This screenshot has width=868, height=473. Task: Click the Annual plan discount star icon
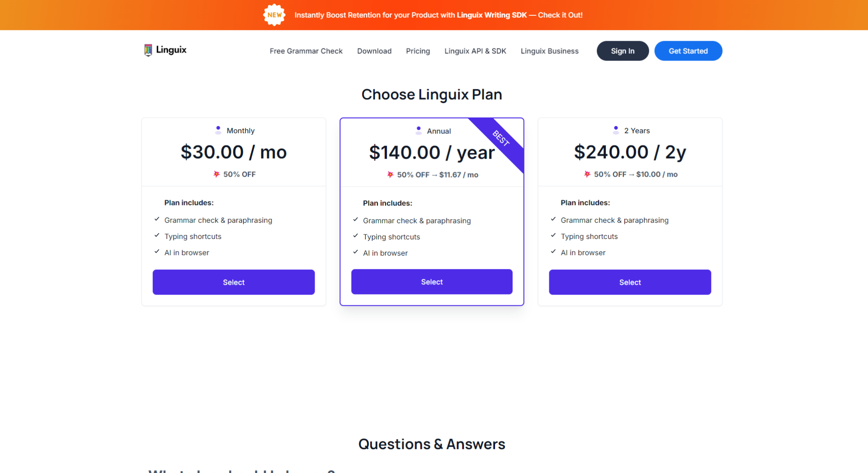(x=390, y=175)
